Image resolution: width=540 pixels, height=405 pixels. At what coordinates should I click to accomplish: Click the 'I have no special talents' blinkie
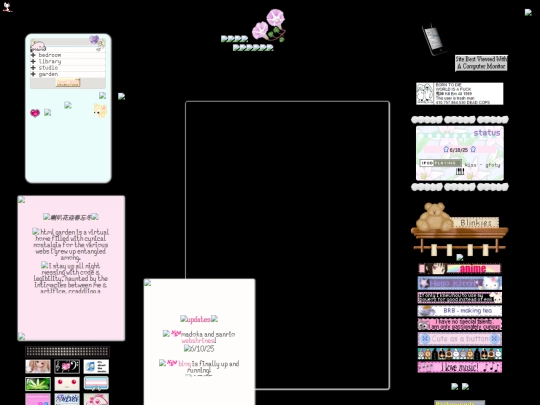click(460, 324)
